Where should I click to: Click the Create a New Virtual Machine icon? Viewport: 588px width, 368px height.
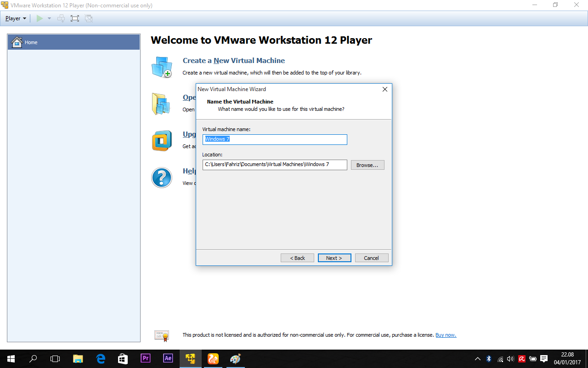pos(162,67)
